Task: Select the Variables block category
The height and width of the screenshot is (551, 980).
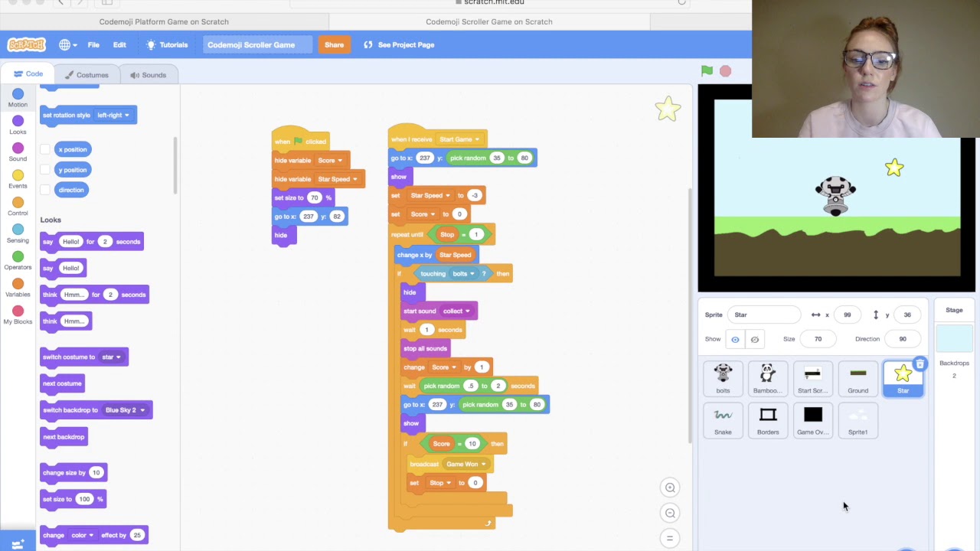Action: [x=18, y=288]
